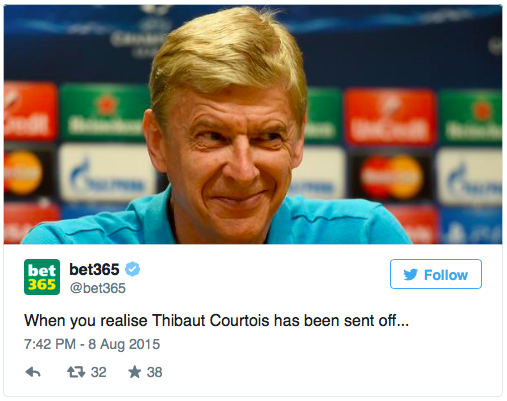This screenshot has height=401, width=507.
Task: Open the date 8 Aug 2015
Action: tap(124, 344)
